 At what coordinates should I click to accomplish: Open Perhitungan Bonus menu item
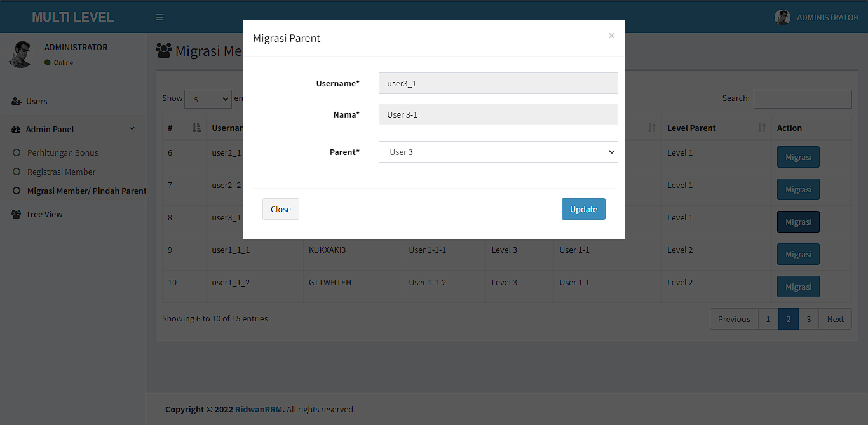tap(63, 152)
